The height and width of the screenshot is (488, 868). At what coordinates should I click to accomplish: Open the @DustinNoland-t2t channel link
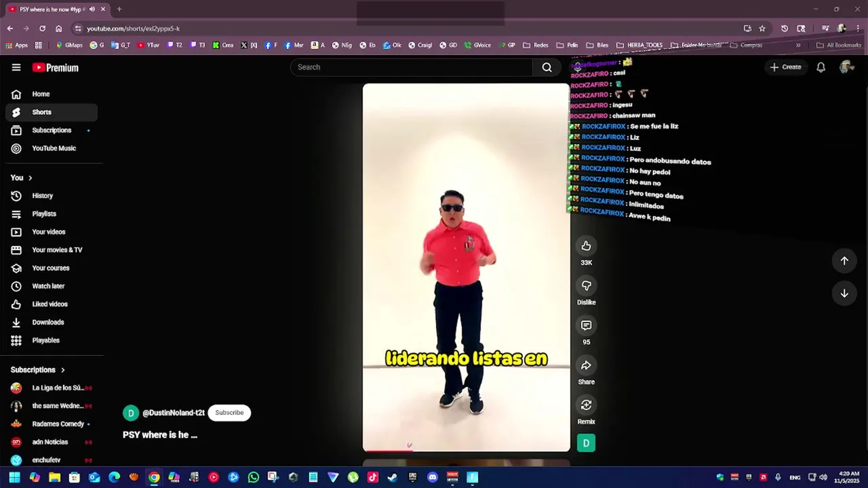174,413
